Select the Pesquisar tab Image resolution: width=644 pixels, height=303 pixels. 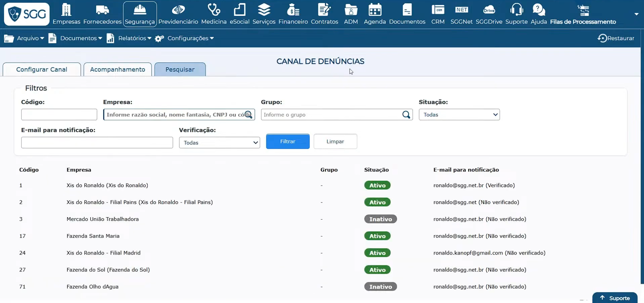point(180,69)
